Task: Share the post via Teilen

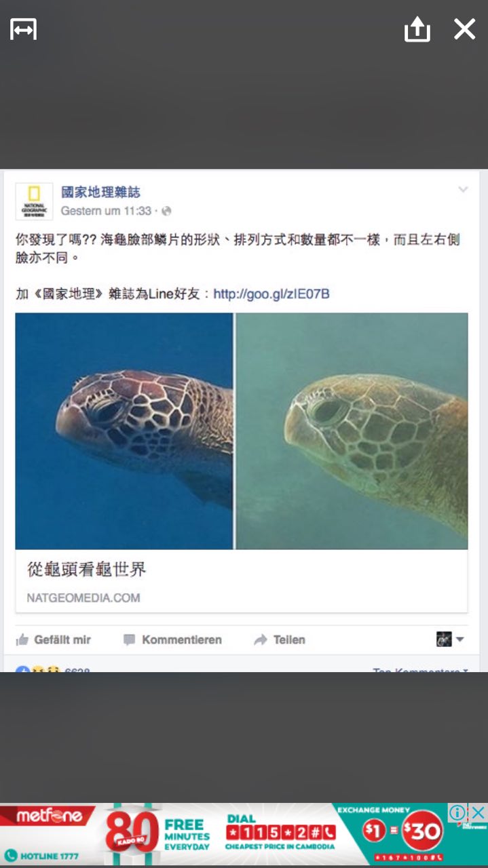Action: pyautogui.click(x=279, y=639)
